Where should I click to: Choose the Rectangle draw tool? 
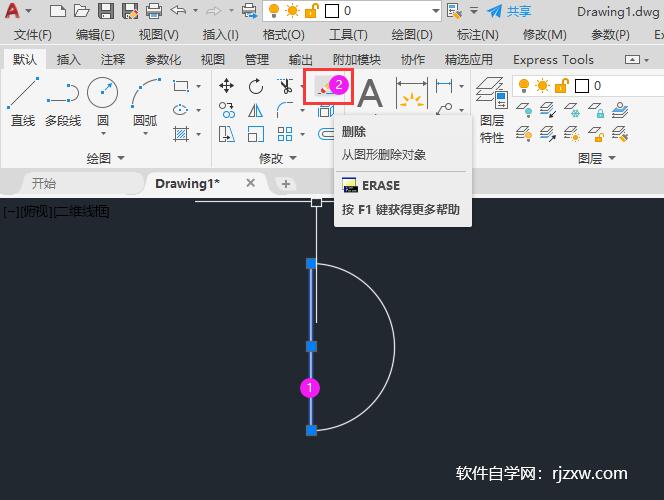(181, 86)
